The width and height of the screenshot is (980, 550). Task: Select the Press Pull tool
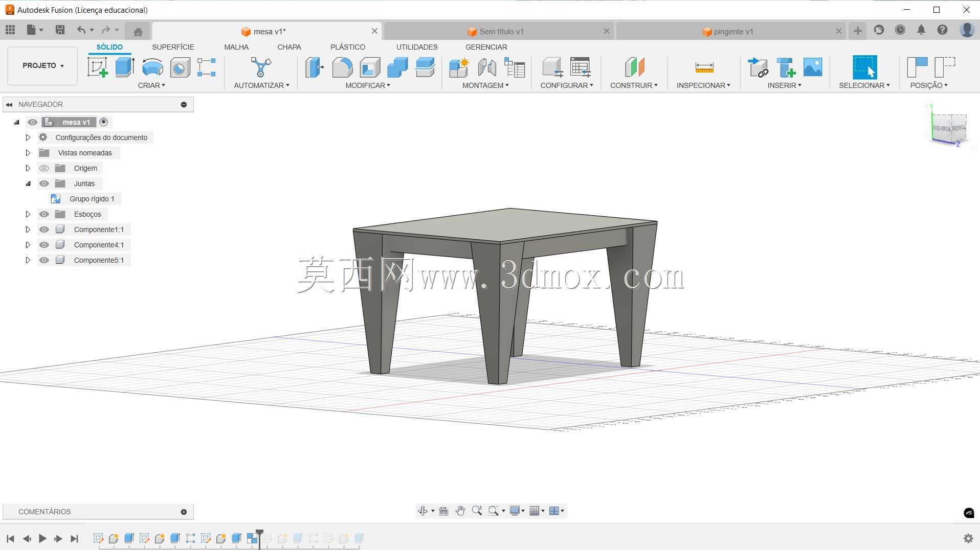(x=315, y=67)
